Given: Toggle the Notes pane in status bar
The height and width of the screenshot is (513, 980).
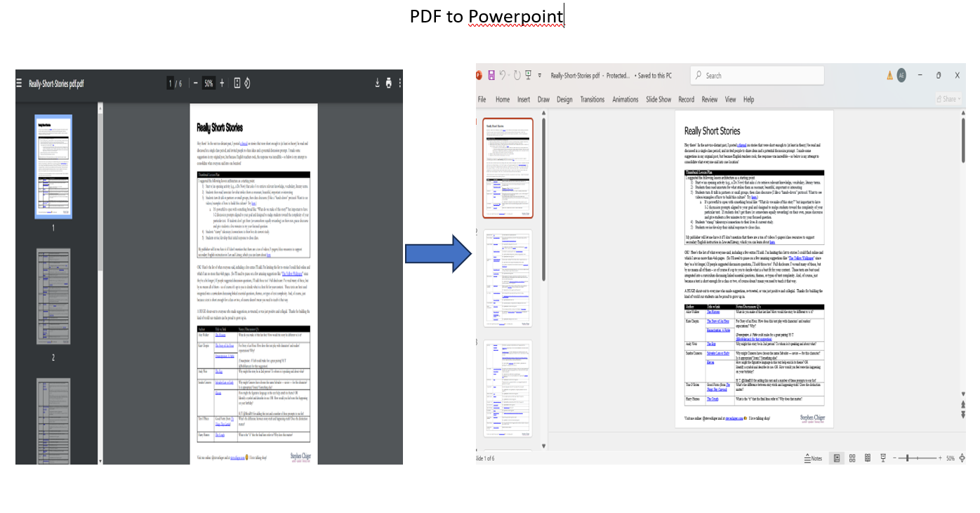Looking at the screenshot, I should tap(812, 458).
